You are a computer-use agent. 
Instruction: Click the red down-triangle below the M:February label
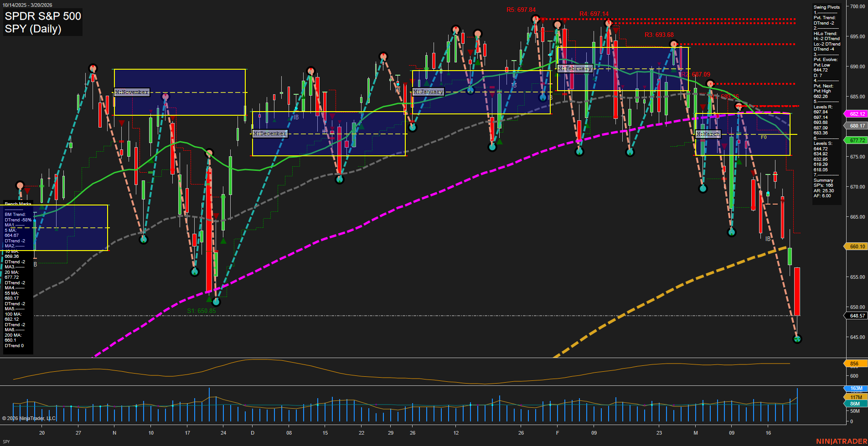(x=623, y=87)
